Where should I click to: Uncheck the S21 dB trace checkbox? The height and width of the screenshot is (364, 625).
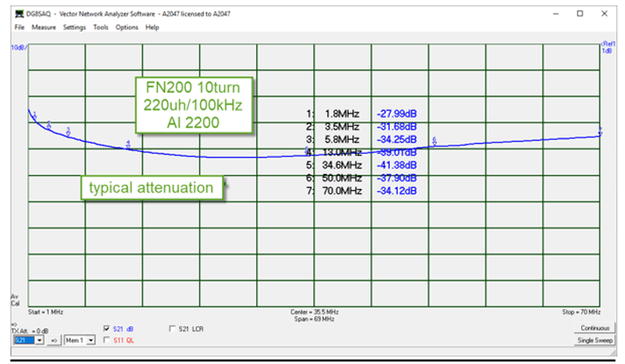[106, 329]
